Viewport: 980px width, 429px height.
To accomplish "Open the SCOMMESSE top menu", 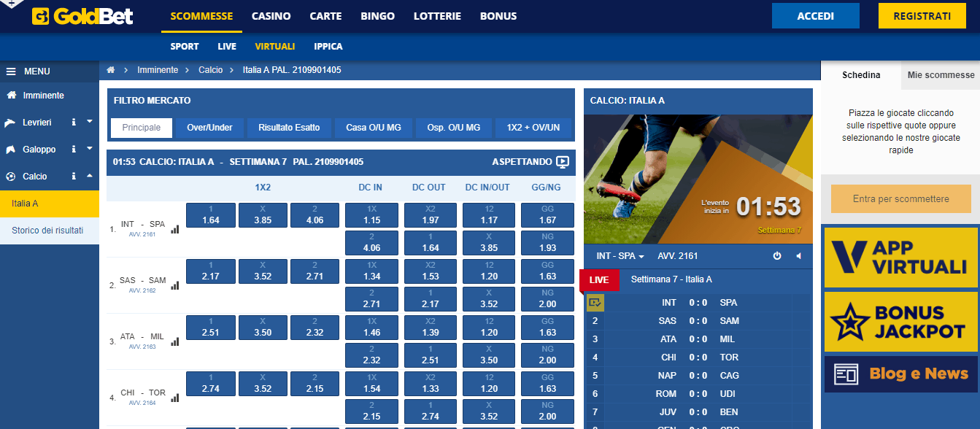I will (x=201, y=16).
